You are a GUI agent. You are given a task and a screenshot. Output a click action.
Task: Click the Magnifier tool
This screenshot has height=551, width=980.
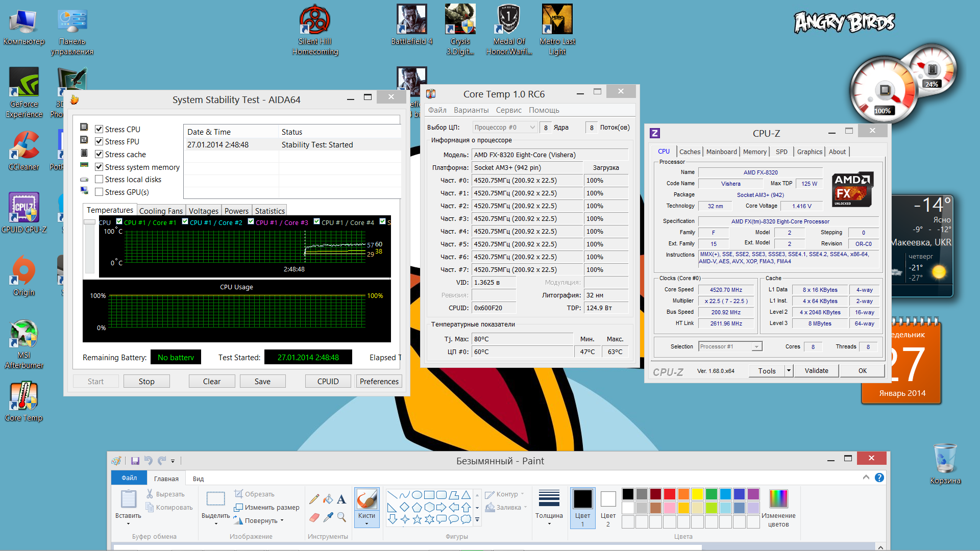pos(341,517)
